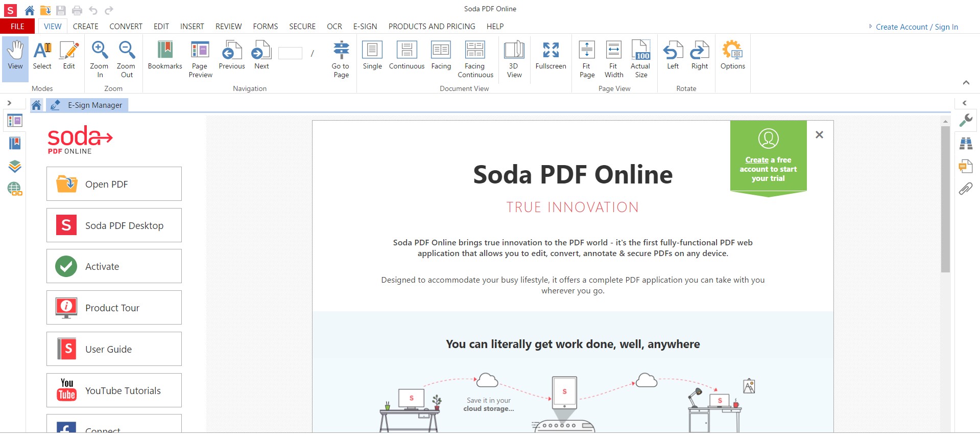Open the FILE menu
This screenshot has width=980, height=437.
point(17,26)
